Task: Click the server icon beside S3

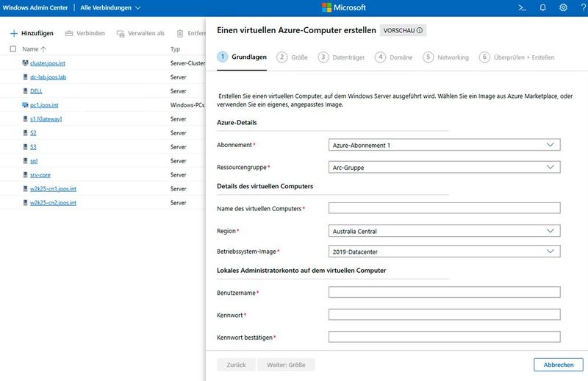Action: coord(25,147)
